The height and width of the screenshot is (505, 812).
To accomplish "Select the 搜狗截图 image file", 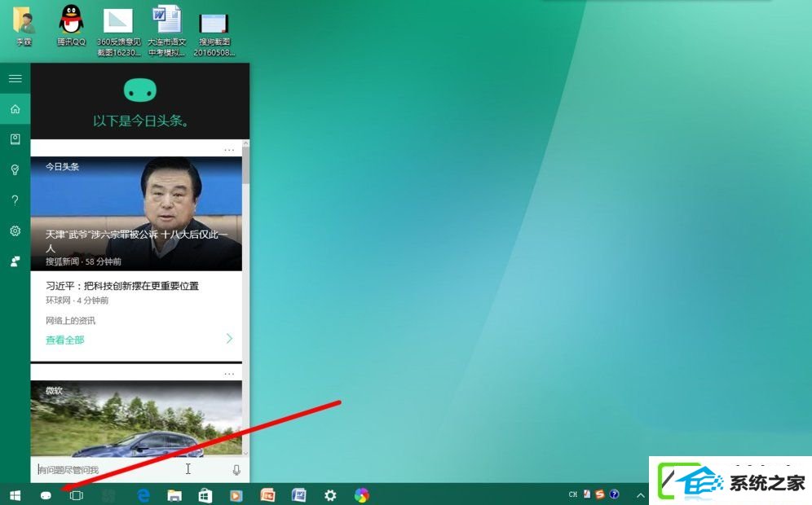I will tap(214, 33).
